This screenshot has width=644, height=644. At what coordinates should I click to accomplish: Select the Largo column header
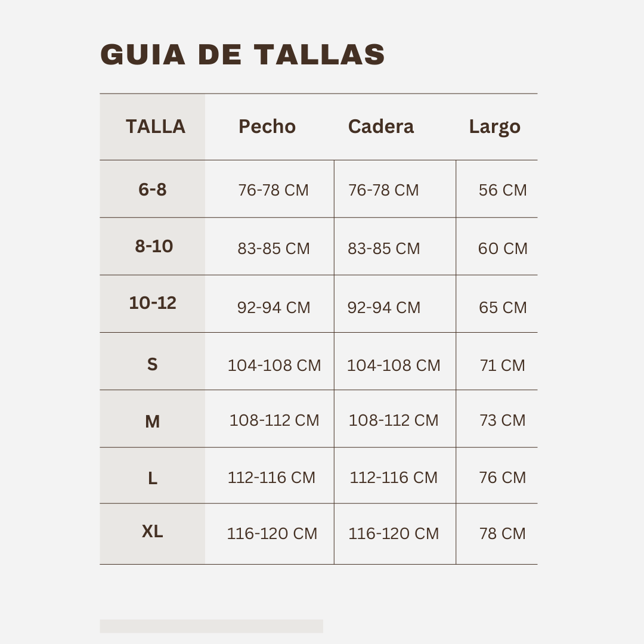pos(495,127)
